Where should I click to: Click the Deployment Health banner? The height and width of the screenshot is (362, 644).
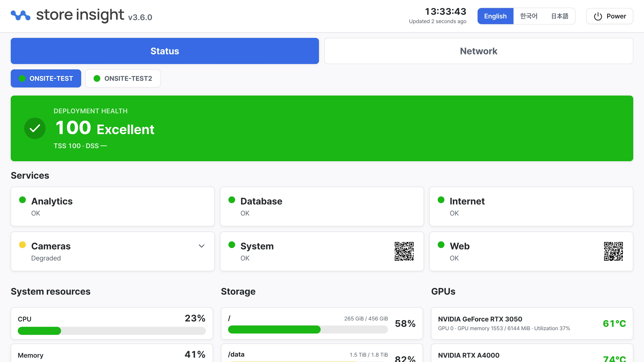click(x=322, y=128)
